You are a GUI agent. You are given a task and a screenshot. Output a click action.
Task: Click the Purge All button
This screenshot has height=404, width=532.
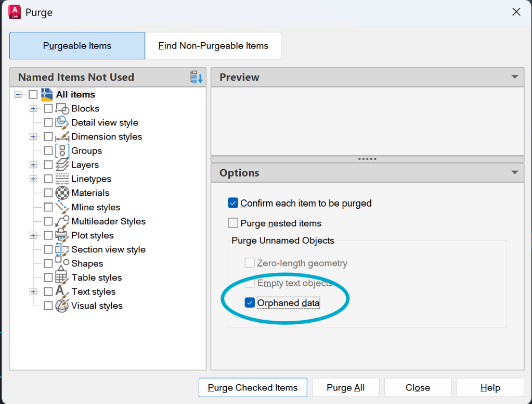click(345, 387)
